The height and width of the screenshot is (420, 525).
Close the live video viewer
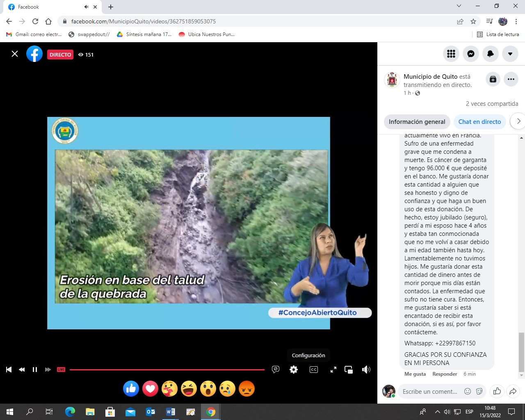[x=15, y=54]
